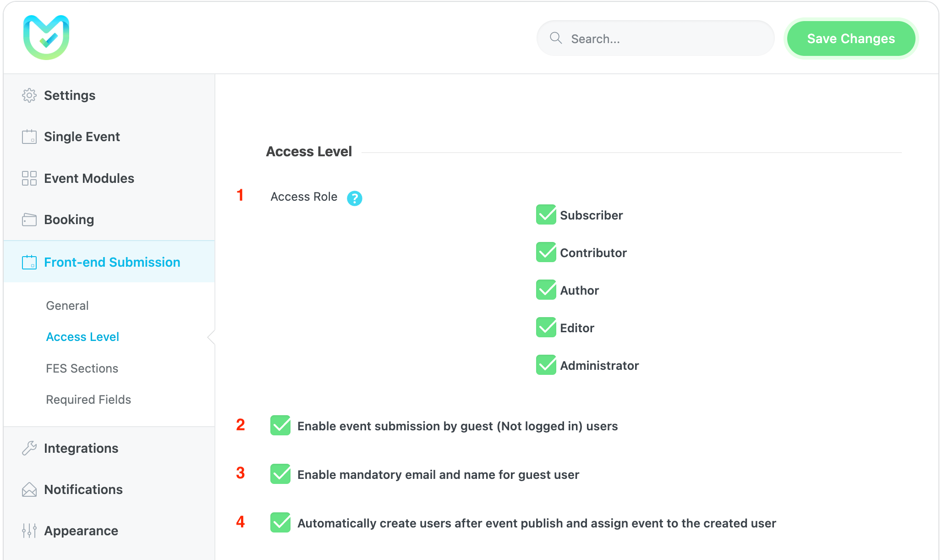This screenshot has width=943, height=560.
Task: Disable event submission by guest users
Action: pyautogui.click(x=280, y=426)
